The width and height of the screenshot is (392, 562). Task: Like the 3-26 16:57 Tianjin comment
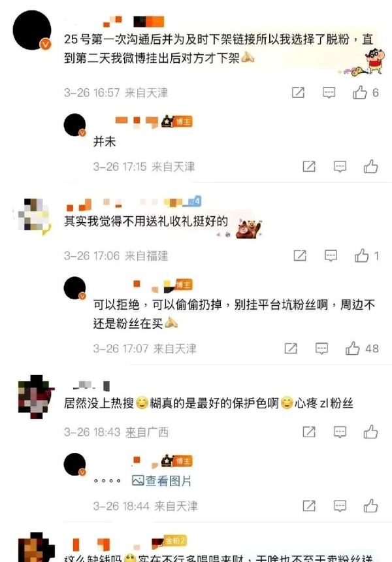tap(360, 93)
